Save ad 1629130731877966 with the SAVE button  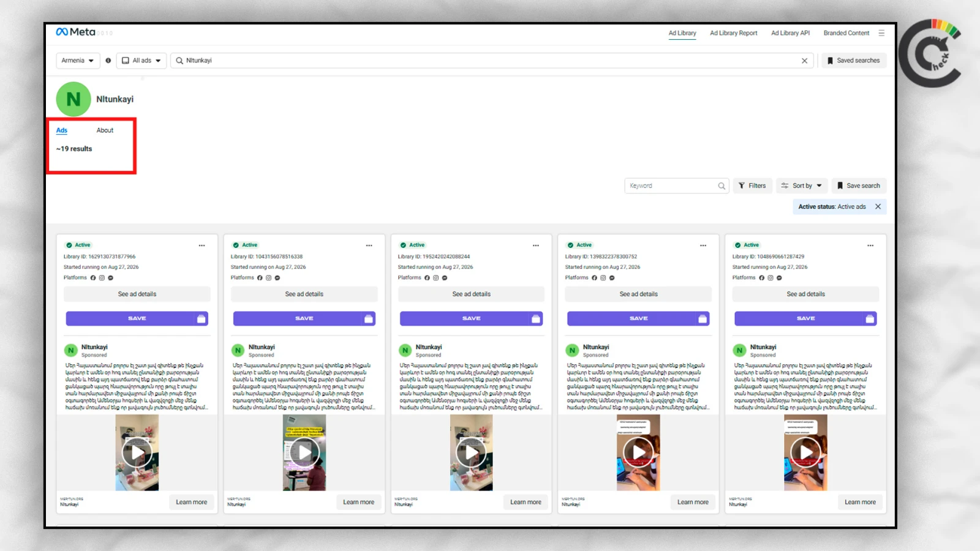[137, 319]
